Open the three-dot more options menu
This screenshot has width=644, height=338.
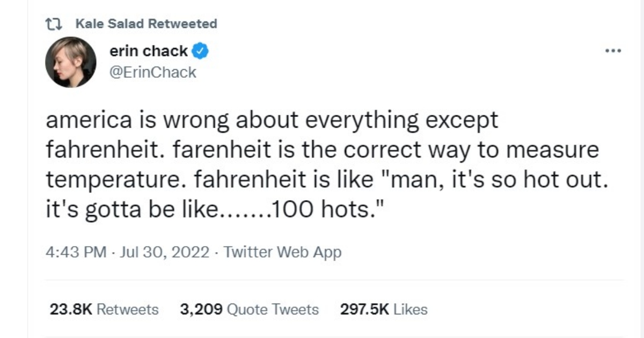[612, 52]
